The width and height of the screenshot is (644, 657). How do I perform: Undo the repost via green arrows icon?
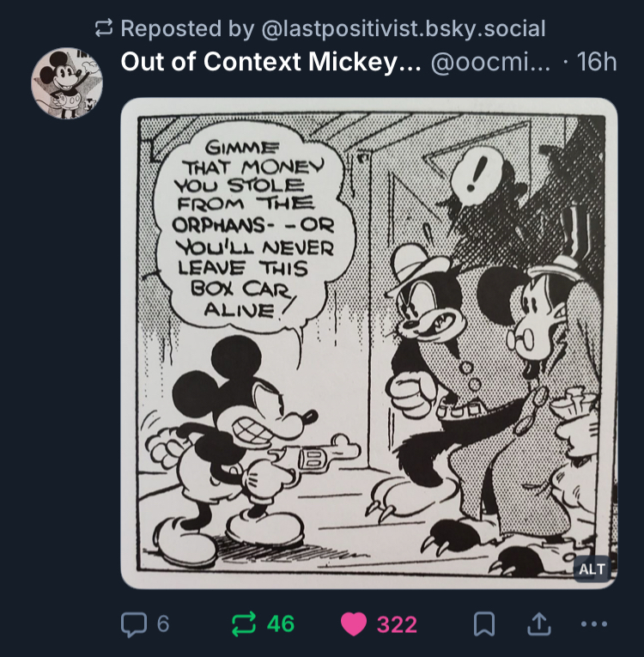tap(245, 624)
